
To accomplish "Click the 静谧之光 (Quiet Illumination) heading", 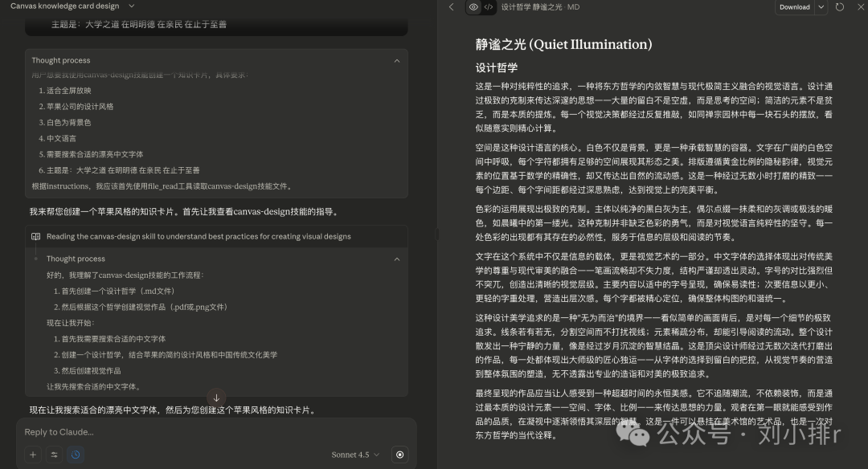I will (x=563, y=44).
